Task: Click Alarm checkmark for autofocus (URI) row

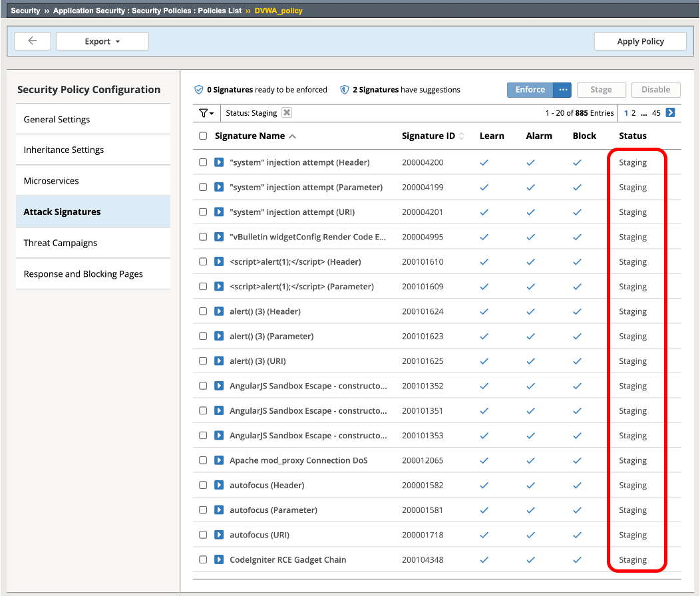Action: pos(530,535)
